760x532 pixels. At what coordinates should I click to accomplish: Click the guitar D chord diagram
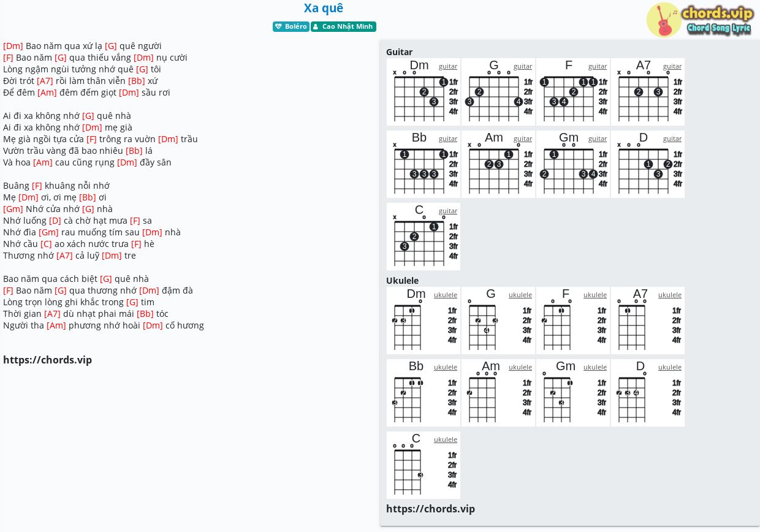648,164
